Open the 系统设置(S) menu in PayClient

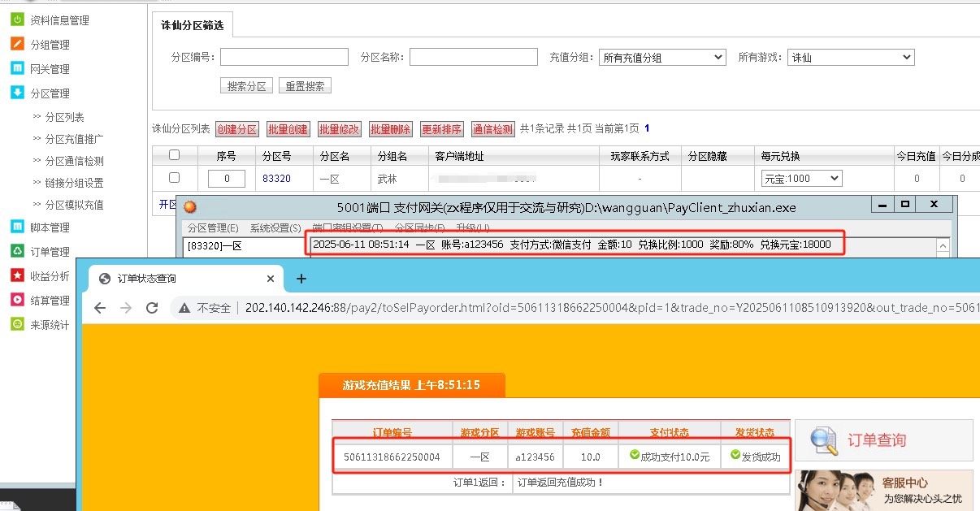pyautogui.click(x=275, y=228)
